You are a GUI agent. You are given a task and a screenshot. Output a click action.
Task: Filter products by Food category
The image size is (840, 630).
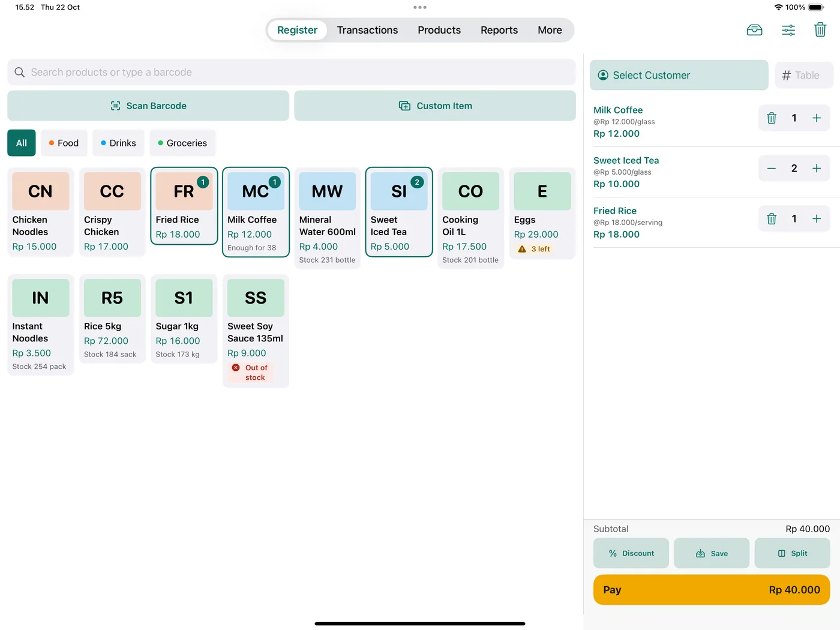[x=64, y=143]
